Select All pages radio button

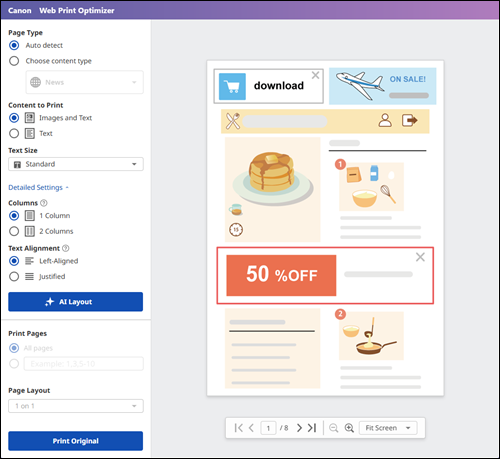14,348
